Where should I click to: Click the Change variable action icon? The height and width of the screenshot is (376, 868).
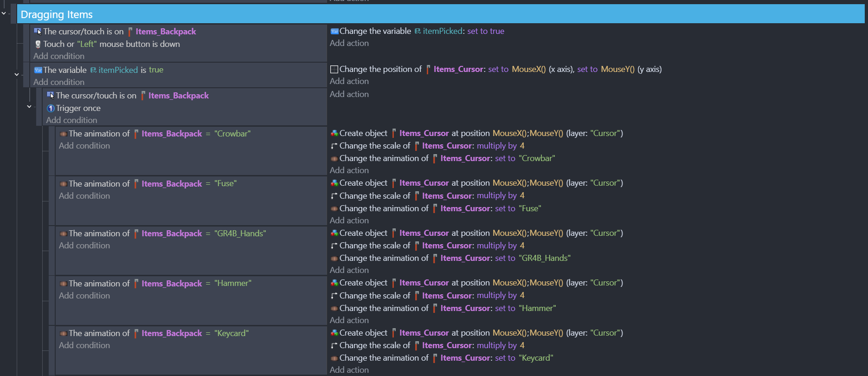tap(334, 32)
